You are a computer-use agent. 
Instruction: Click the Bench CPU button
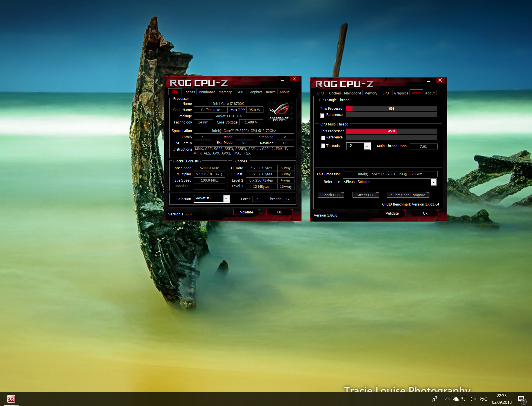(331, 195)
